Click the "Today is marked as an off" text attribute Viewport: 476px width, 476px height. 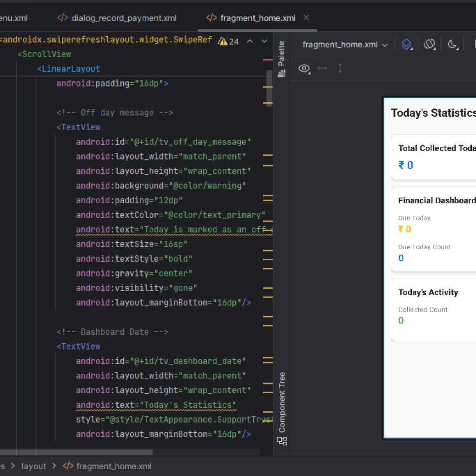coord(174,230)
